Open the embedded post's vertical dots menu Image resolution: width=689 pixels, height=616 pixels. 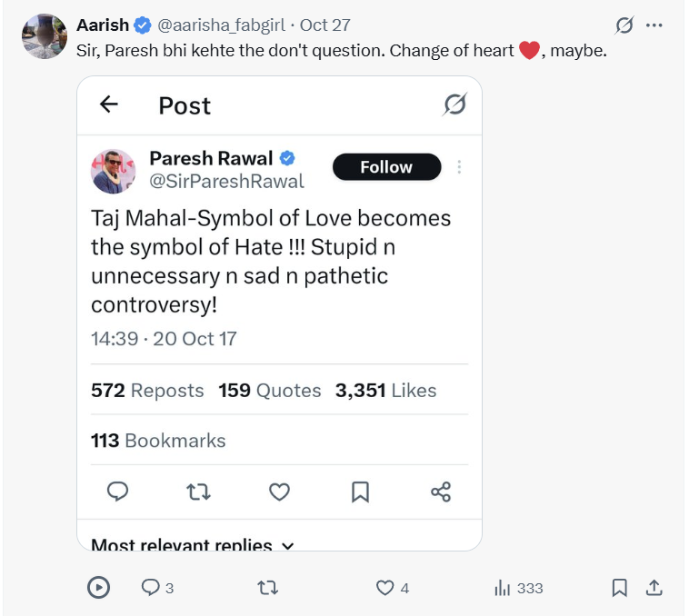[460, 167]
